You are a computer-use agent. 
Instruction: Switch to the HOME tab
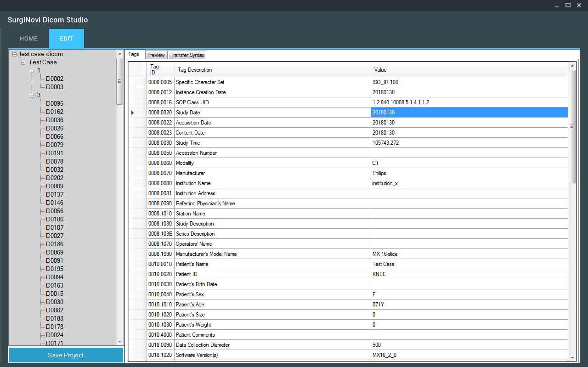coord(28,39)
